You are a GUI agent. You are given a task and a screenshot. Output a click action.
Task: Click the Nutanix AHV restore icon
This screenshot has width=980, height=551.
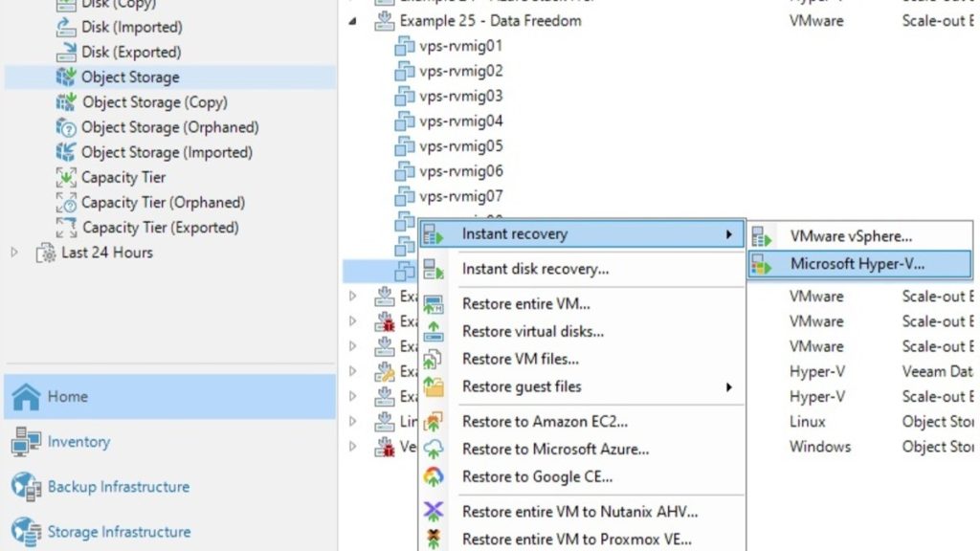434,512
